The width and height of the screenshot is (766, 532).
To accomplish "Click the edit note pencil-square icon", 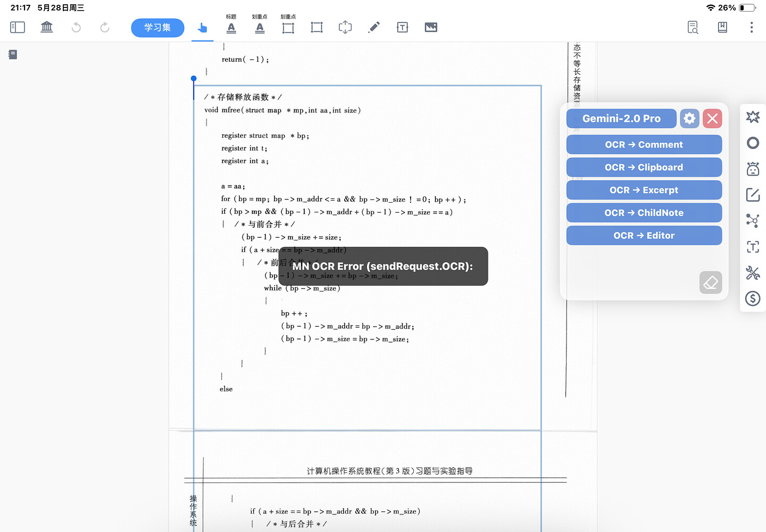I will (753, 195).
